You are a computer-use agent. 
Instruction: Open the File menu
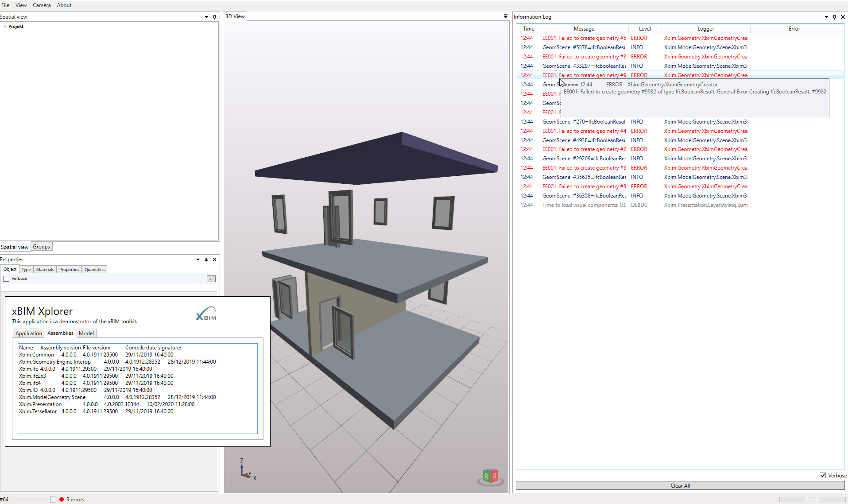coord(5,5)
